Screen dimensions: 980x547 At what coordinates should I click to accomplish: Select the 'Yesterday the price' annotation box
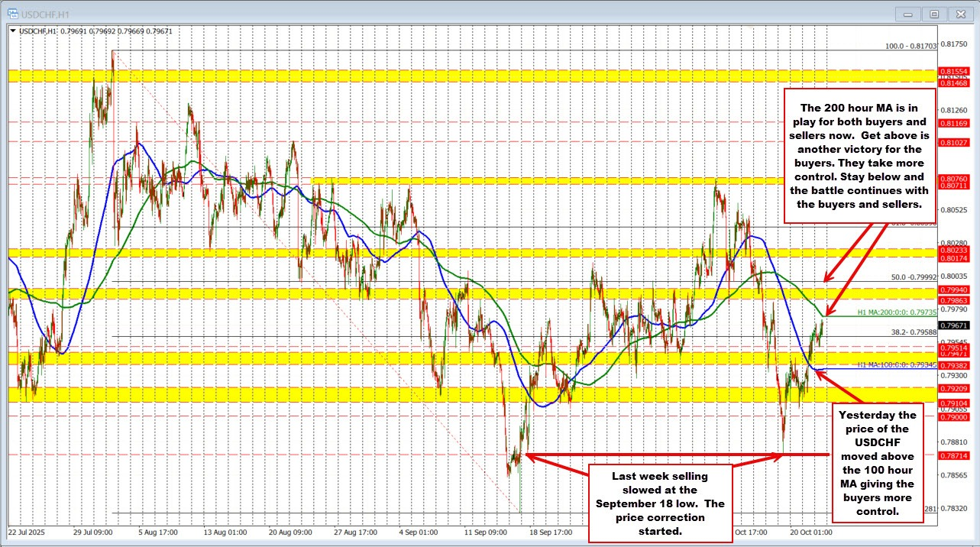pyautogui.click(x=877, y=462)
